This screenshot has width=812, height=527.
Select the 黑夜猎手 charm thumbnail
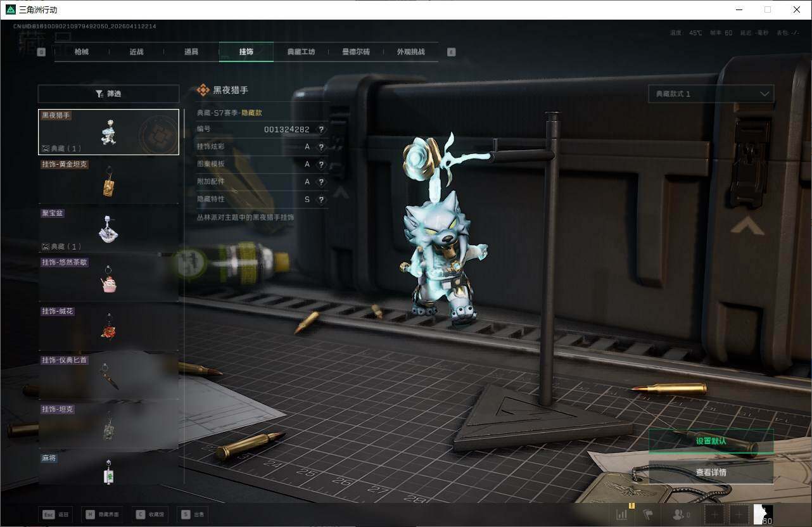coord(108,132)
